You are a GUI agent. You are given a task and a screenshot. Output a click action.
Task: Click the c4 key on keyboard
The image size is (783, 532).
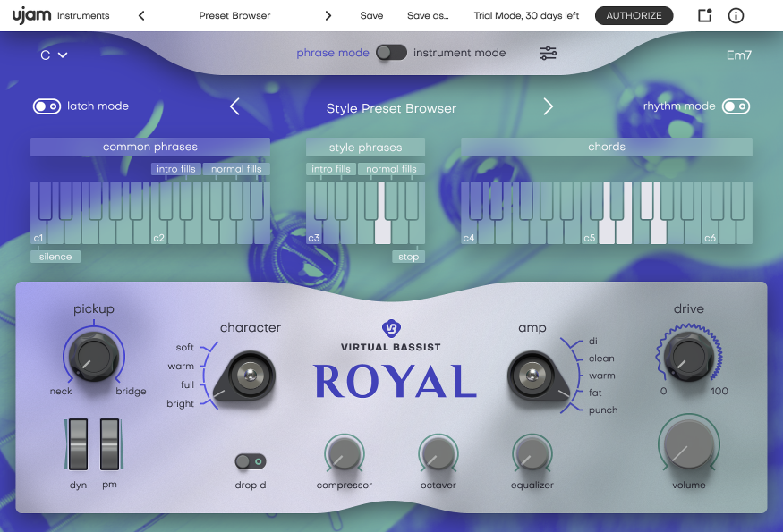[x=469, y=232]
